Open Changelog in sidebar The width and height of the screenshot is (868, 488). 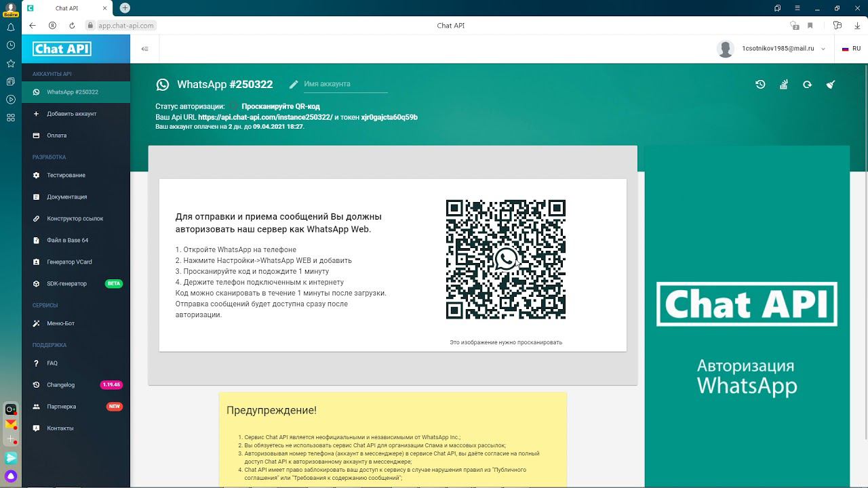pos(76,385)
